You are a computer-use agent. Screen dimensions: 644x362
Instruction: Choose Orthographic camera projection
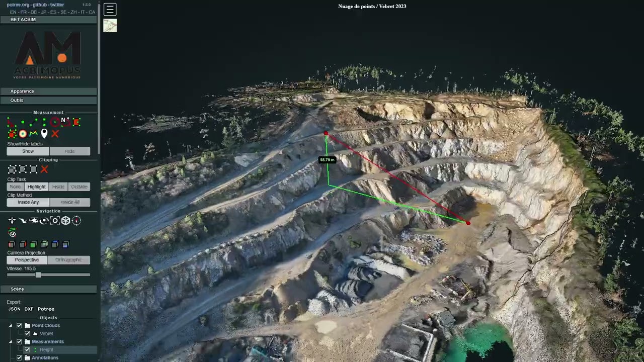[68, 260]
